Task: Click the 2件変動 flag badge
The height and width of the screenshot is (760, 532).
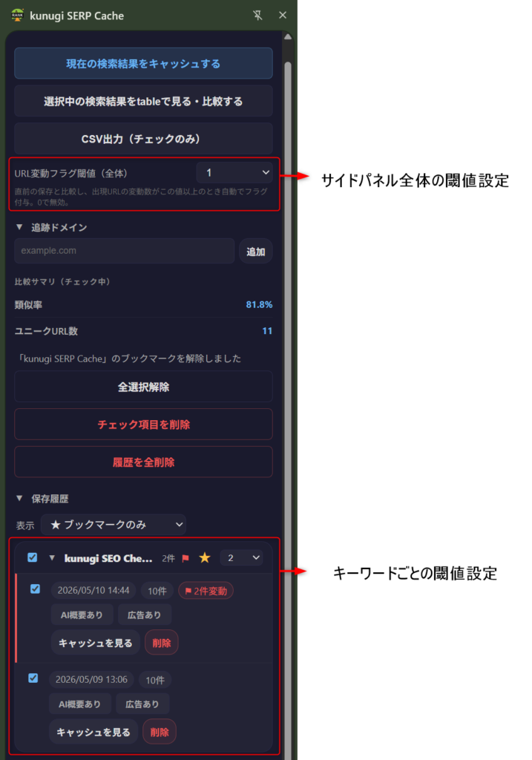Action: (x=206, y=591)
